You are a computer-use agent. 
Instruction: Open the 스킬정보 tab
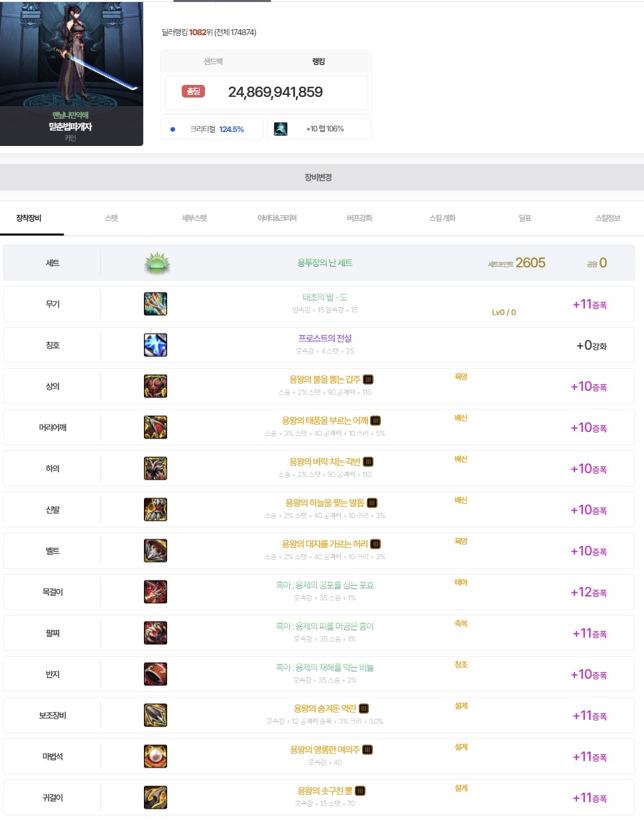[x=608, y=218]
